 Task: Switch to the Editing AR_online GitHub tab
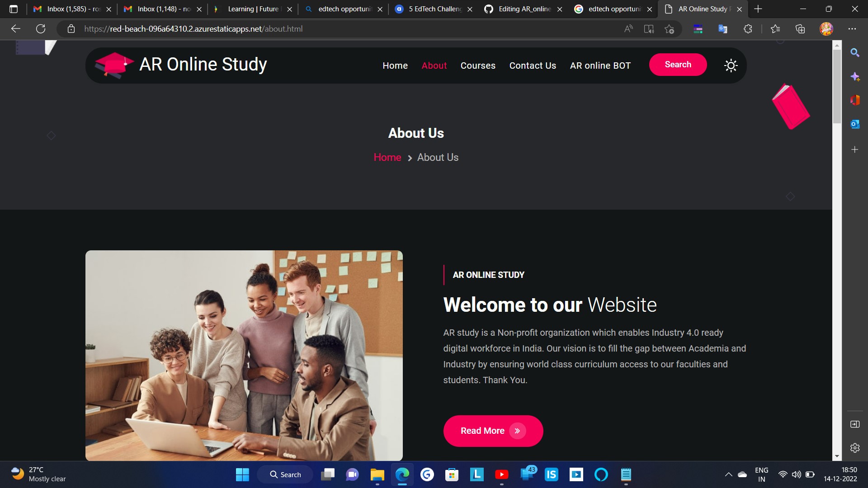(x=524, y=9)
